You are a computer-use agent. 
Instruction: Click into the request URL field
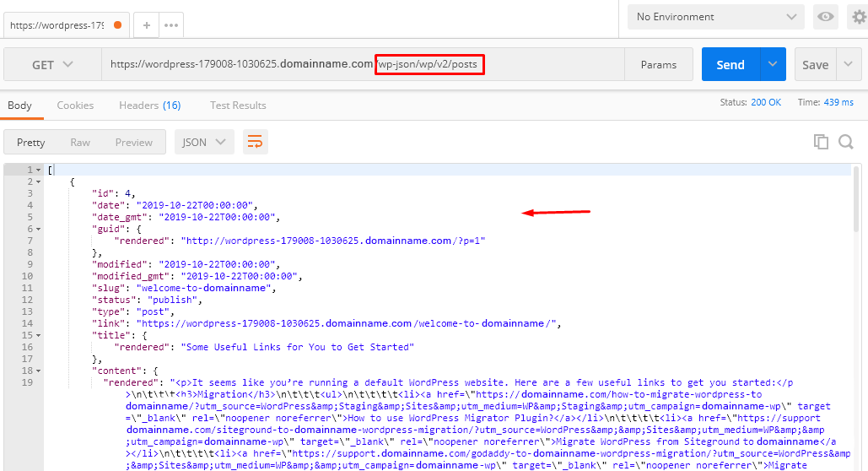(363, 64)
